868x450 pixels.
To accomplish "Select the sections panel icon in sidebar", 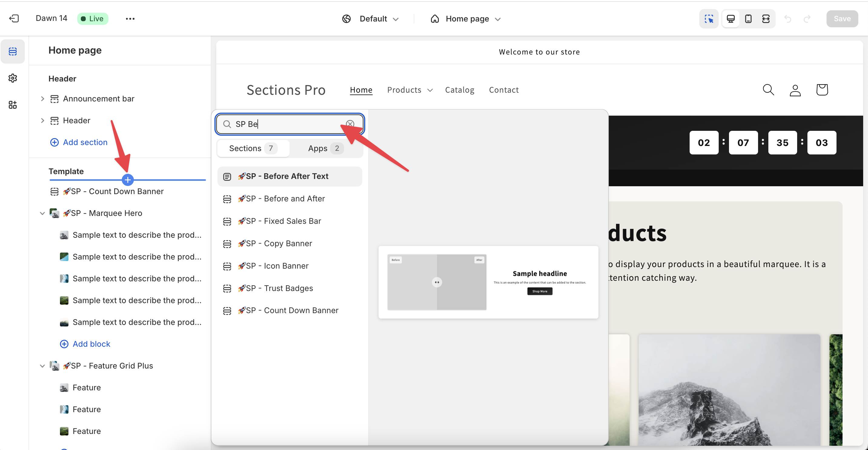I will 13,51.
